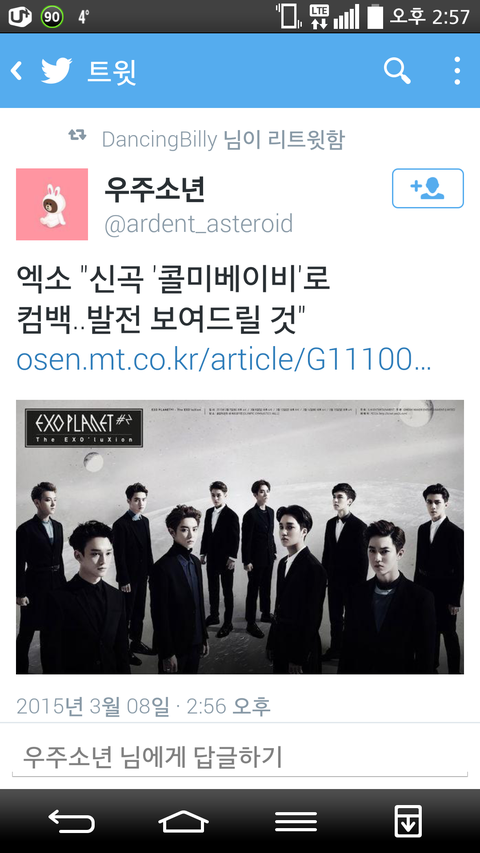Open search with magnifier icon

click(397, 71)
